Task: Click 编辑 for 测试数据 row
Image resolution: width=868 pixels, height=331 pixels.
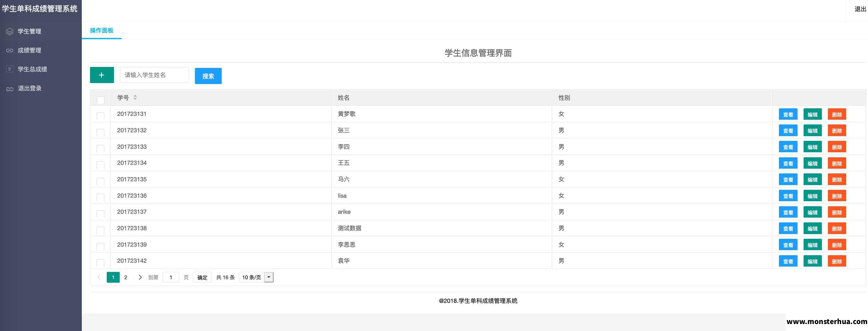Action: click(812, 229)
